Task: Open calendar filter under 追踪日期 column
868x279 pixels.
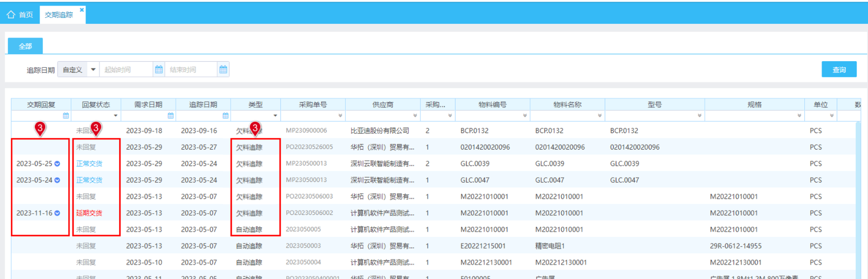Action: coord(226,116)
